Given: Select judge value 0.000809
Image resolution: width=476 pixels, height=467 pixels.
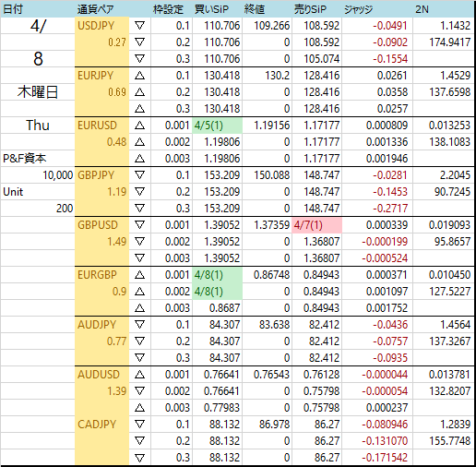Looking at the screenshot, I should pyautogui.click(x=387, y=126).
